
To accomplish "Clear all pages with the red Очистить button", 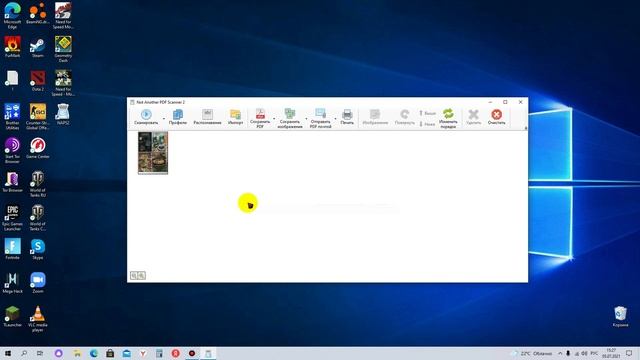I will (x=496, y=117).
